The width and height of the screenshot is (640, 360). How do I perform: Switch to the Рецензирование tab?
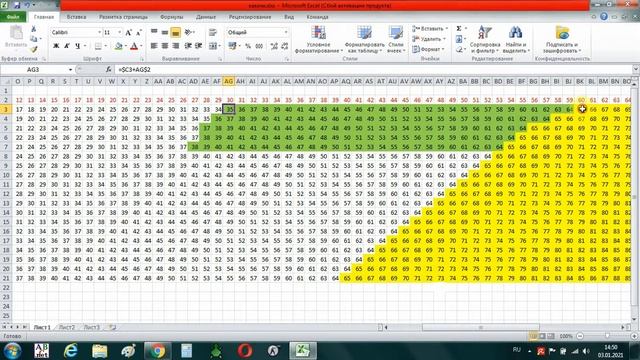tap(250, 17)
